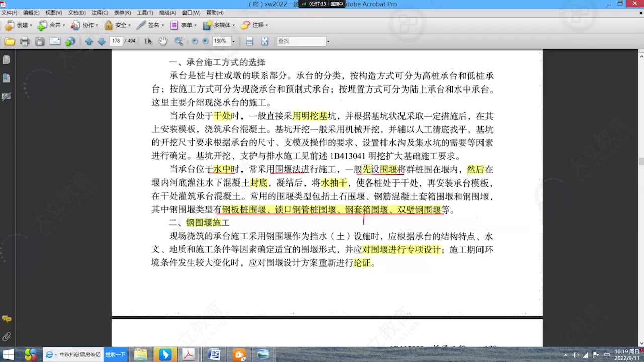
Task: Click the save floppy disk icon
Action: [40, 41]
